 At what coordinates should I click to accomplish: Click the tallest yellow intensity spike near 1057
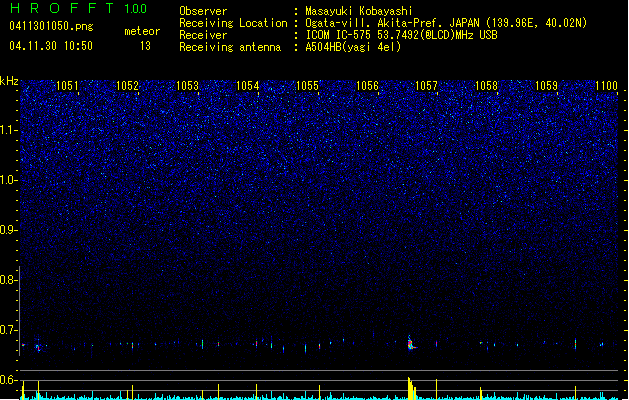click(409, 388)
